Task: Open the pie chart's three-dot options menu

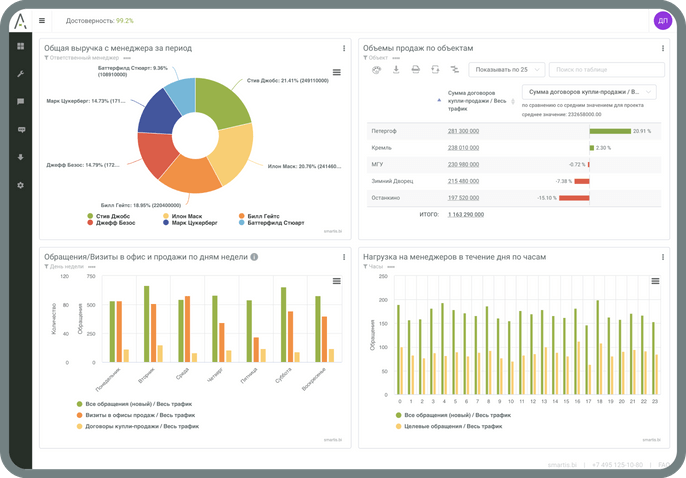Action: tap(343, 48)
